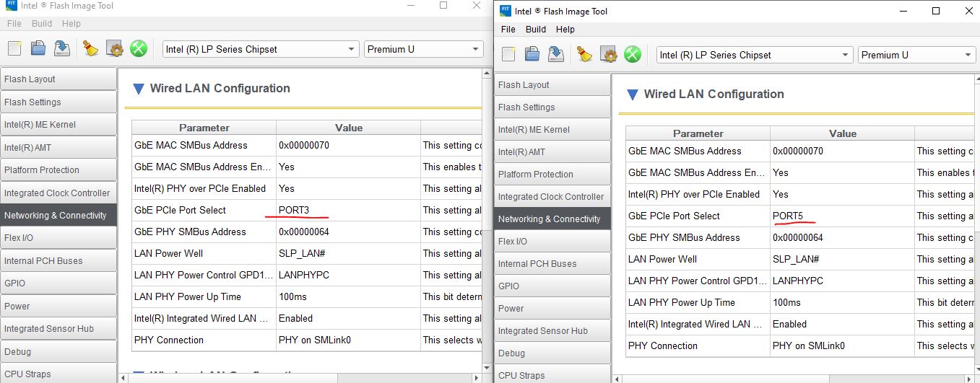Open Build Settings gear icon in right window
Screen dimensions: 980x383
(x=609, y=54)
